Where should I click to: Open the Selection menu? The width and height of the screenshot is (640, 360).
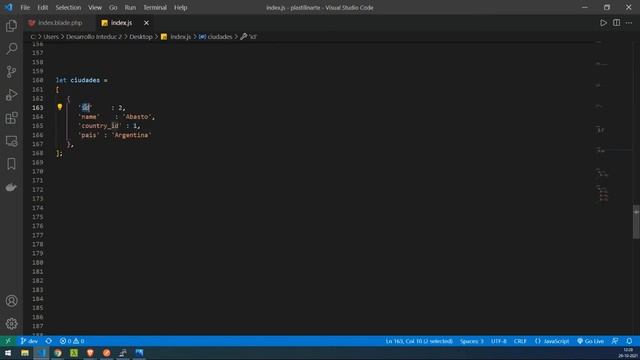click(68, 7)
